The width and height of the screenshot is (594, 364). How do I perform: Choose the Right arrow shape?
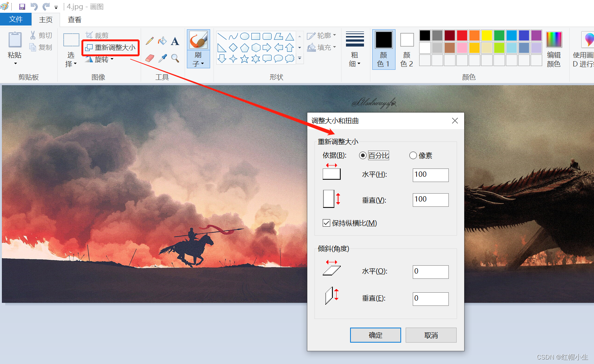pos(267,48)
